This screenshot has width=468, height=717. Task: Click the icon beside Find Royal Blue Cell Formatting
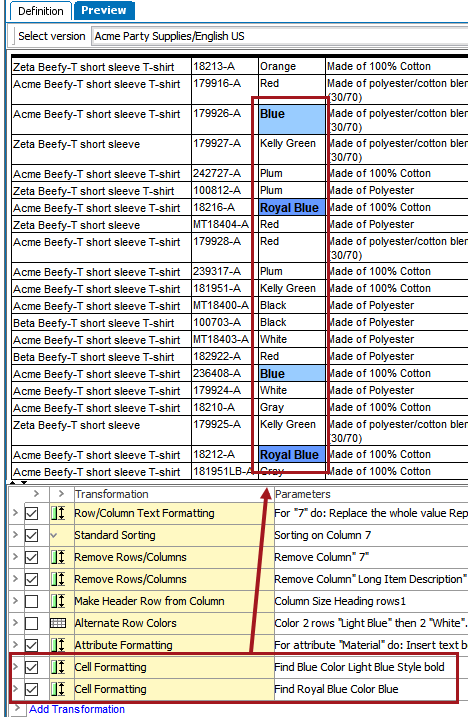pos(58,689)
